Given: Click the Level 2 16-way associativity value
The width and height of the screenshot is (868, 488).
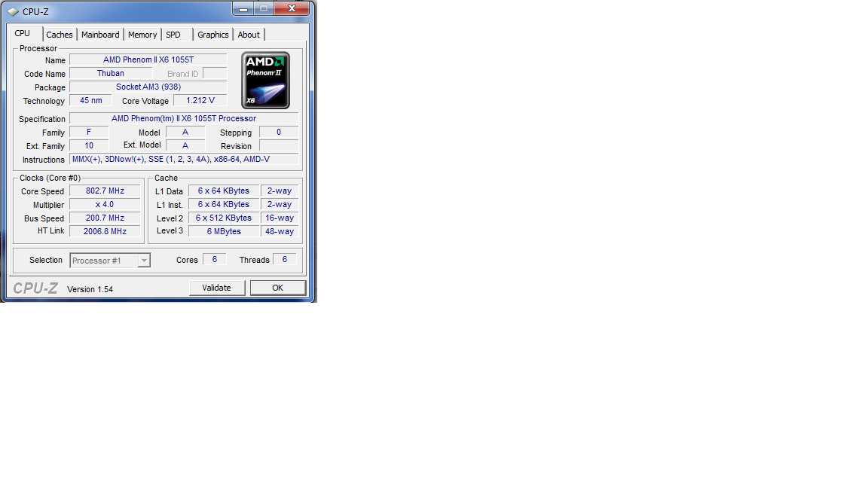Looking at the screenshot, I should click(280, 218).
